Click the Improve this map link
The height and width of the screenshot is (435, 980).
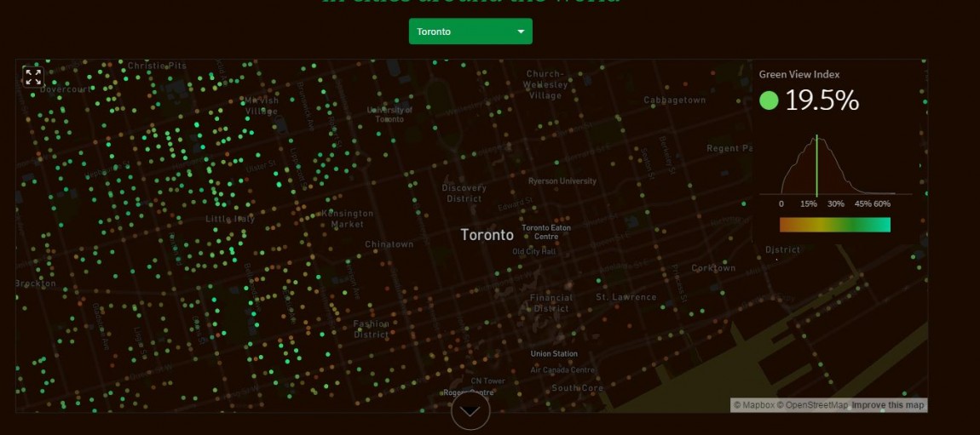coord(888,405)
